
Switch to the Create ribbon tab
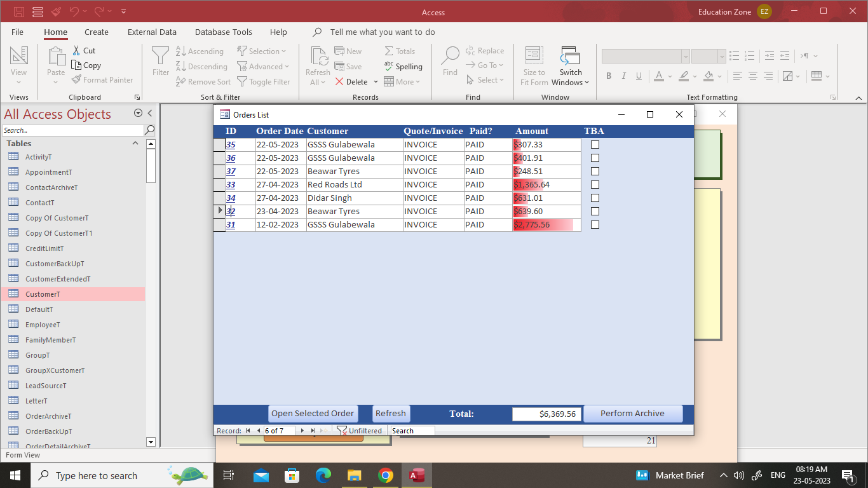pyautogui.click(x=96, y=32)
